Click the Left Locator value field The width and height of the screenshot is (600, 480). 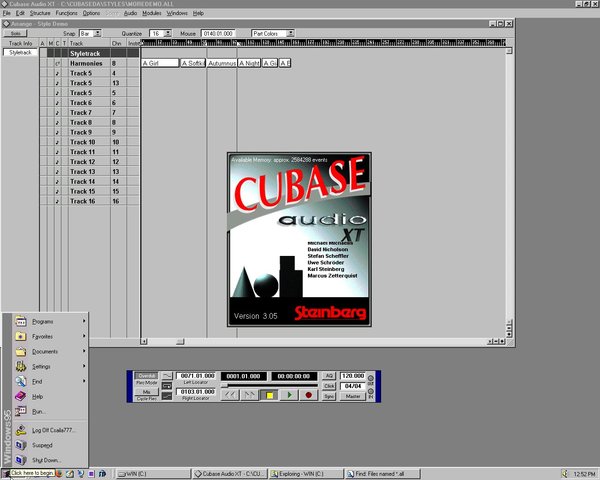coord(197,376)
